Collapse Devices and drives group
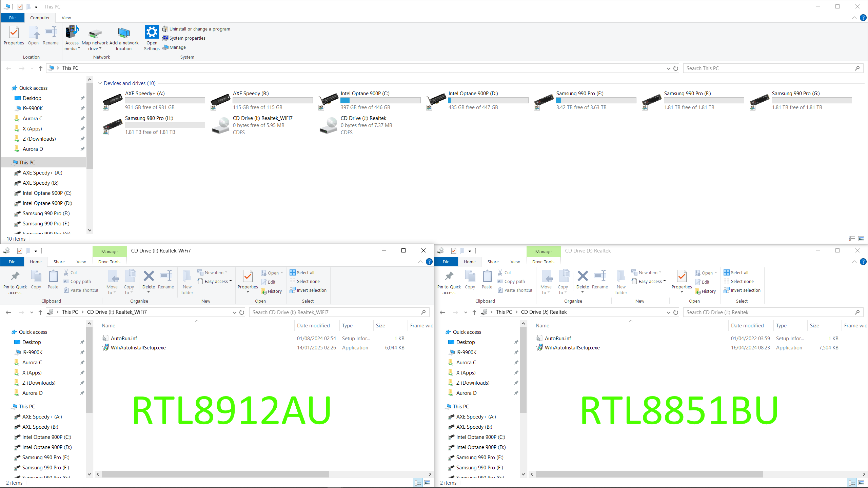The image size is (868, 488). coord(100,83)
